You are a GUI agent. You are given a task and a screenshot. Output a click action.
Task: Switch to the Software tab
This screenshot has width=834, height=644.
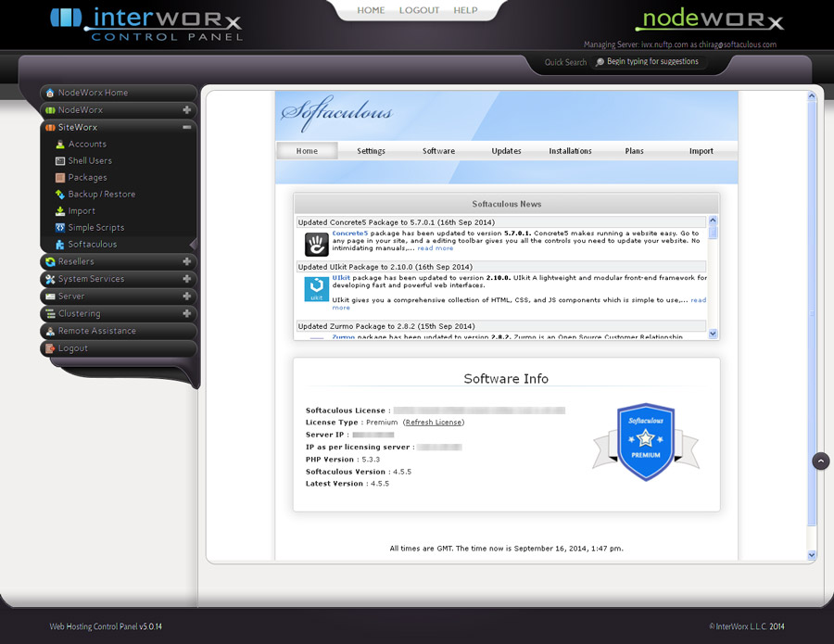click(439, 151)
